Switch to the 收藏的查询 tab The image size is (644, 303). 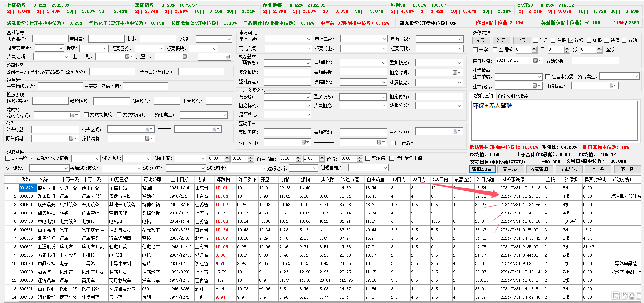point(482,96)
